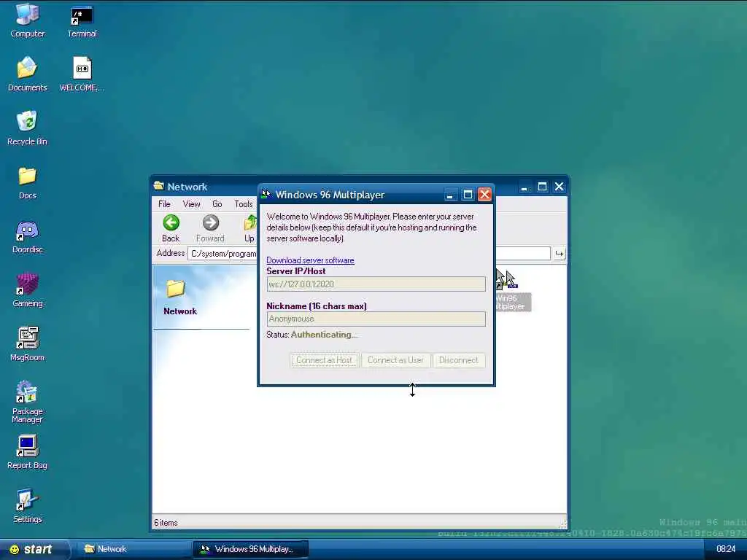Viewport: 747px width, 560px height.
Task: Click the Forward arrow in Network window
Action: click(x=210, y=228)
